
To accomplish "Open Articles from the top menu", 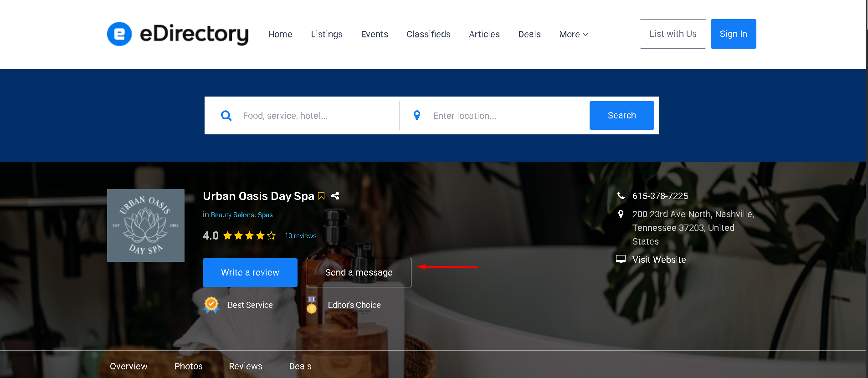I will click(484, 34).
